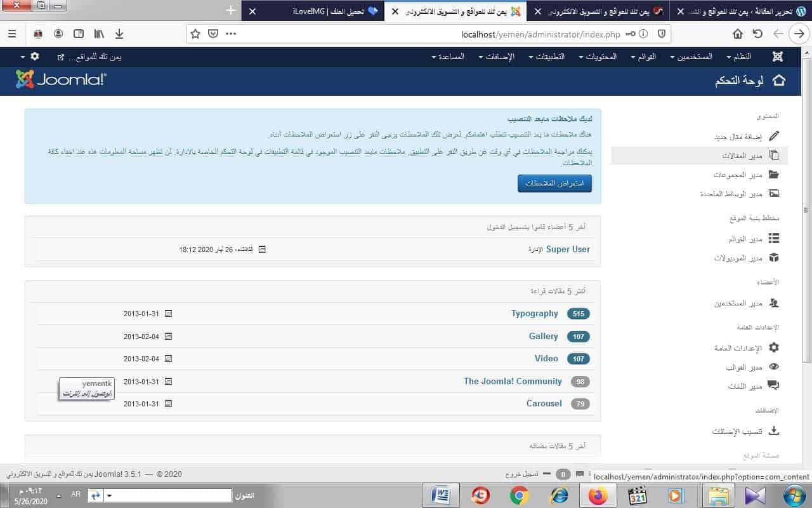The image size is (812, 508).
Task: Open Internet Explorer from the taskbar
Action: pyautogui.click(x=559, y=495)
